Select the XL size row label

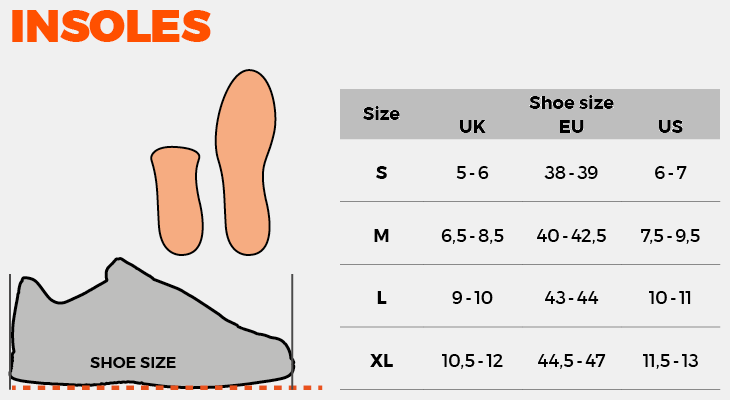pyautogui.click(x=381, y=360)
